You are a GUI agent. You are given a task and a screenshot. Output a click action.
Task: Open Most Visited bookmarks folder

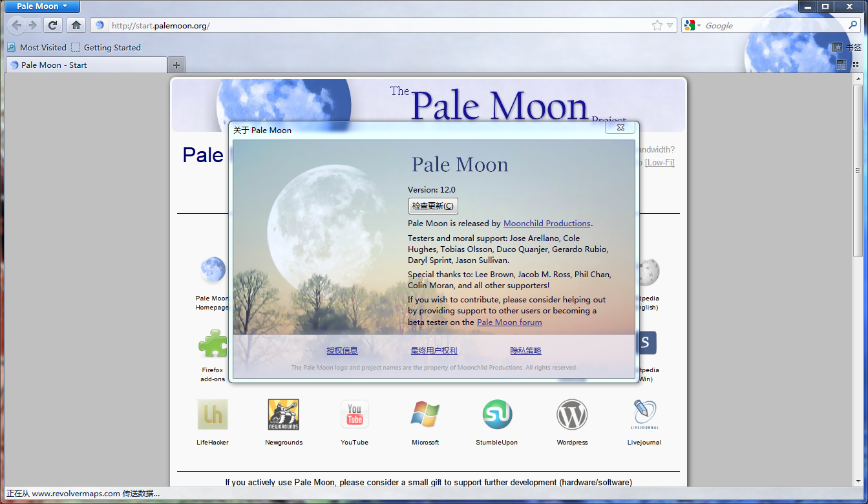[37, 47]
